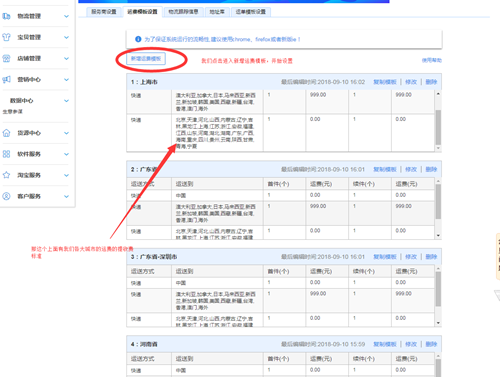
Task: Click the 营销中心 megaphone icon
Action: click(6, 79)
